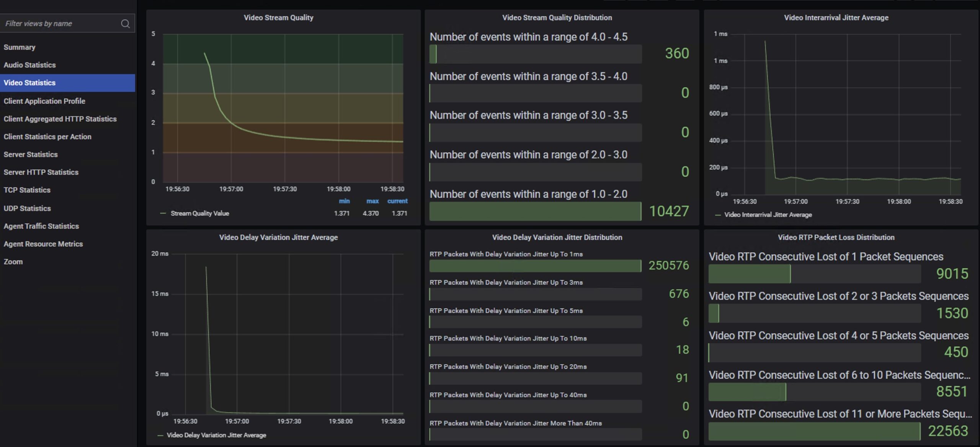Switch to Audio Statistics view
This screenshot has height=447, width=980.
(x=29, y=65)
